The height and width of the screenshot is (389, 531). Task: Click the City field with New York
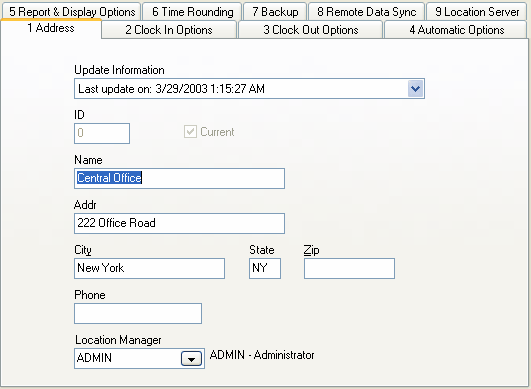tap(149, 268)
